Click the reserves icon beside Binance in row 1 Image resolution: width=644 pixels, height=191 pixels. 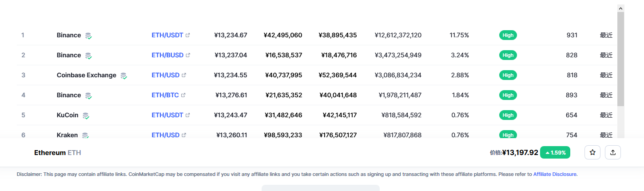[x=88, y=36]
